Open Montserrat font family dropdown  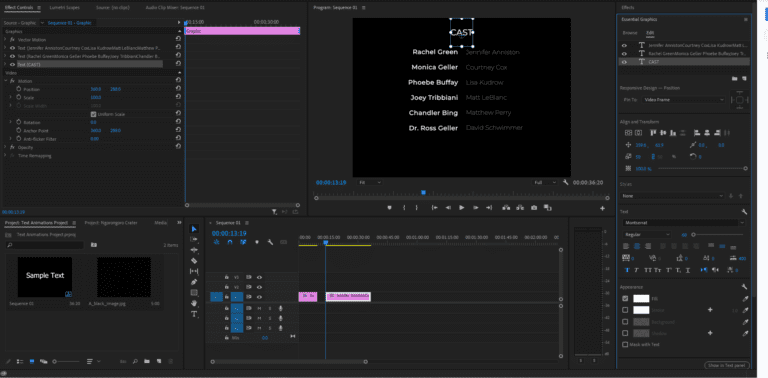[683, 222]
